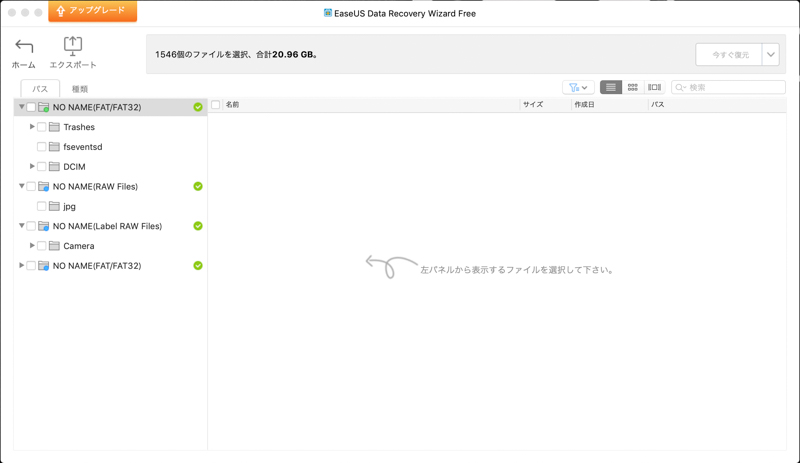Switch to thumbnail grid view

[x=633, y=87]
